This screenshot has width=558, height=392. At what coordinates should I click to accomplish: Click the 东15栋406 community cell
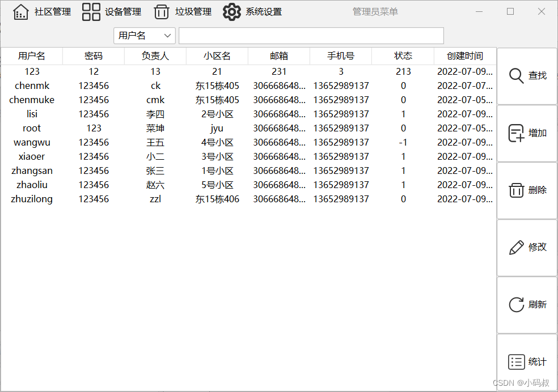click(217, 199)
